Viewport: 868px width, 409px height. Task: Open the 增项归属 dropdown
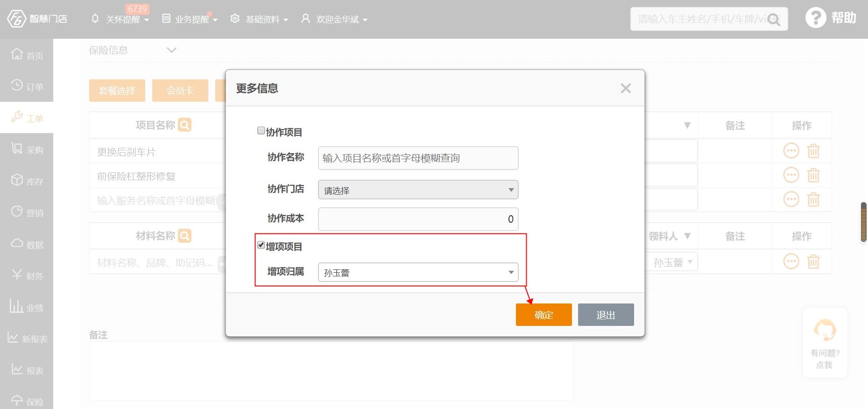tap(418, 272)
